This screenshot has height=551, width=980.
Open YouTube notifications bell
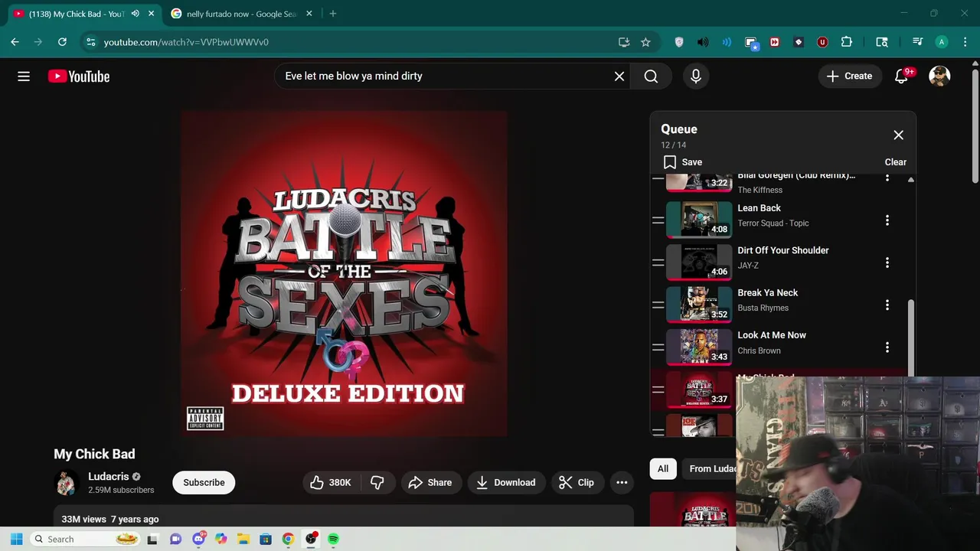tap(902, 76)
